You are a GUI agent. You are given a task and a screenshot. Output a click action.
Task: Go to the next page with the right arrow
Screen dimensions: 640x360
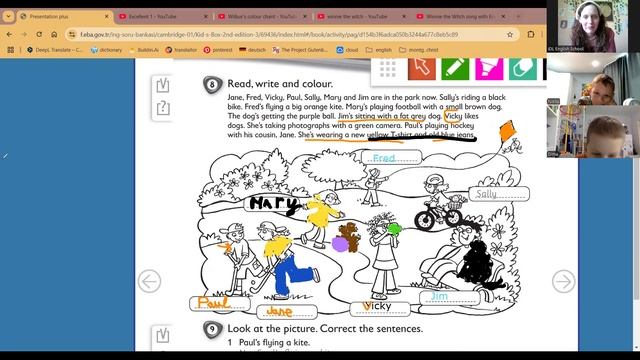[x=564, y=281]
